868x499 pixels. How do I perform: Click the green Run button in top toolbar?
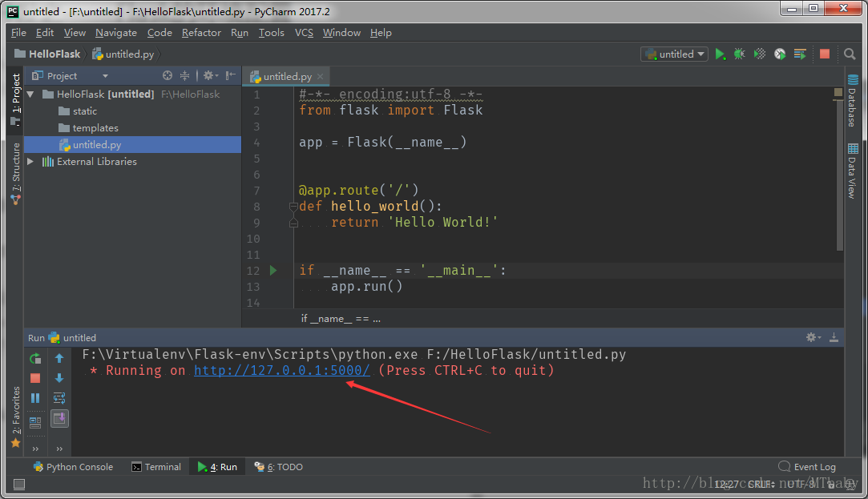720,54
